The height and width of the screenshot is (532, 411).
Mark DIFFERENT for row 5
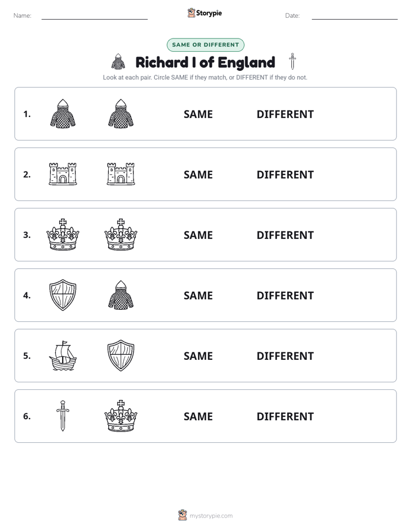coord(285,356)
